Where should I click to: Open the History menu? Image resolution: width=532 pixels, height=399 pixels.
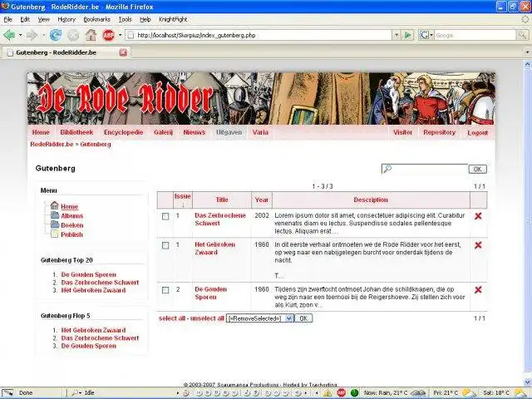coord(66,20)
